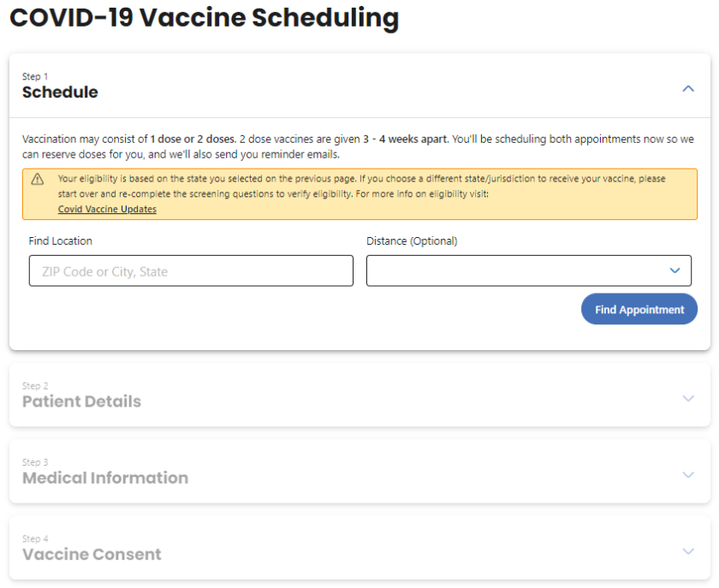
Task: Open the Covid Vaccine Updates link
Action: click(107, 210)
